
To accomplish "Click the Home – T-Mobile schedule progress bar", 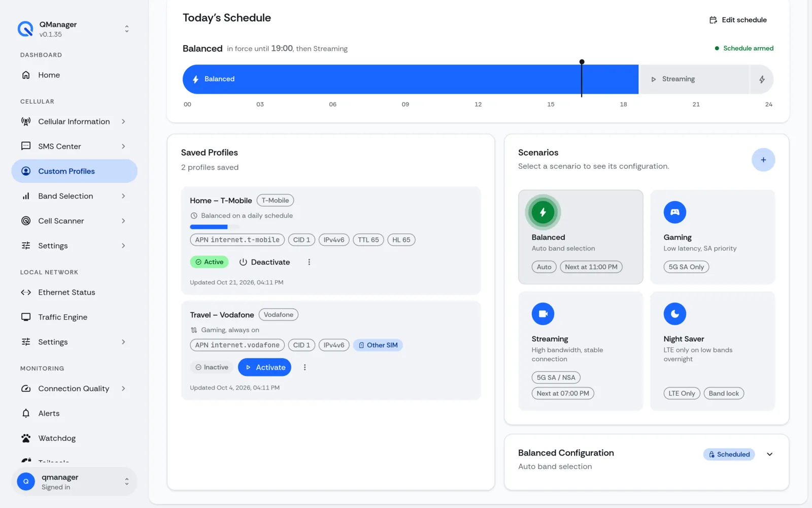I will click(x=214, y=227).
